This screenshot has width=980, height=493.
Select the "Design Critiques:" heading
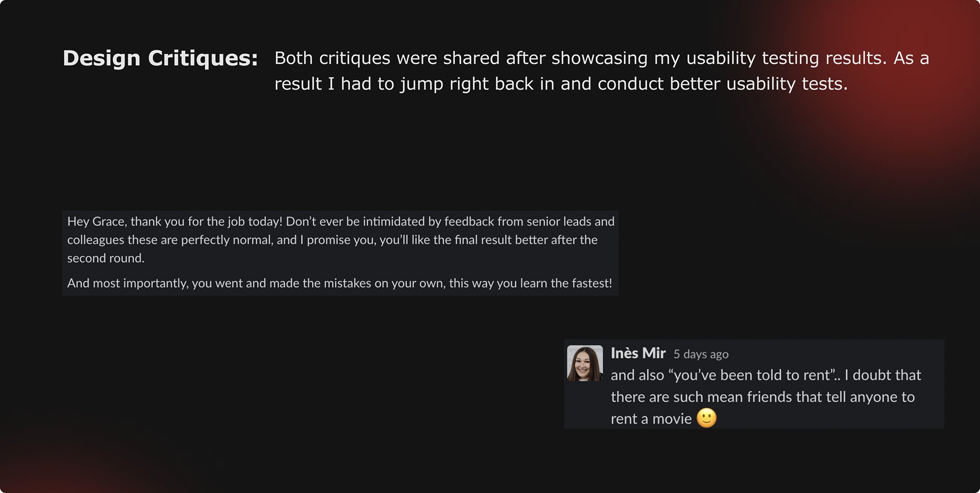(x=160, y=58)
